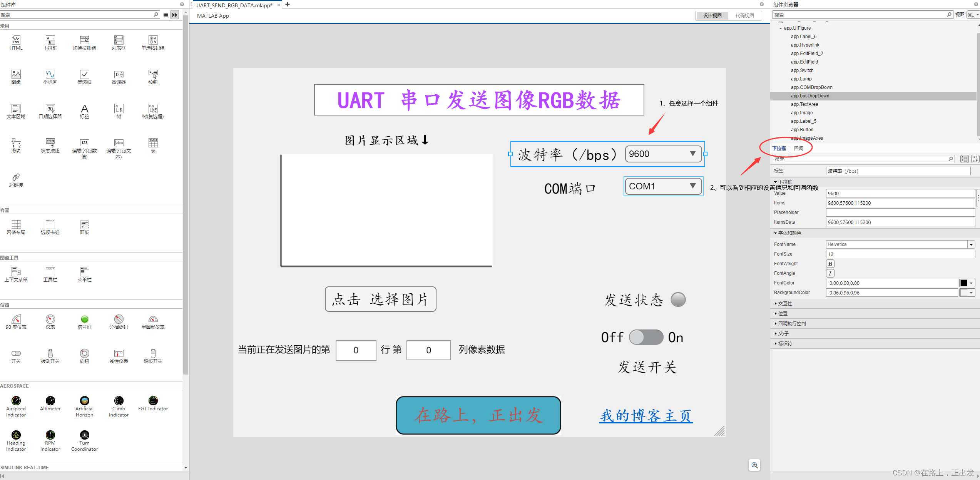980x480 pixels.
Task: Switch component library to list view
Action: [166, 15]
